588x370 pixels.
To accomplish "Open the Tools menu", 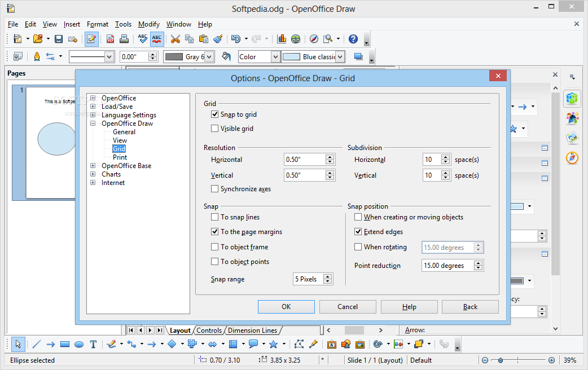I will click(x=123, y=24).
